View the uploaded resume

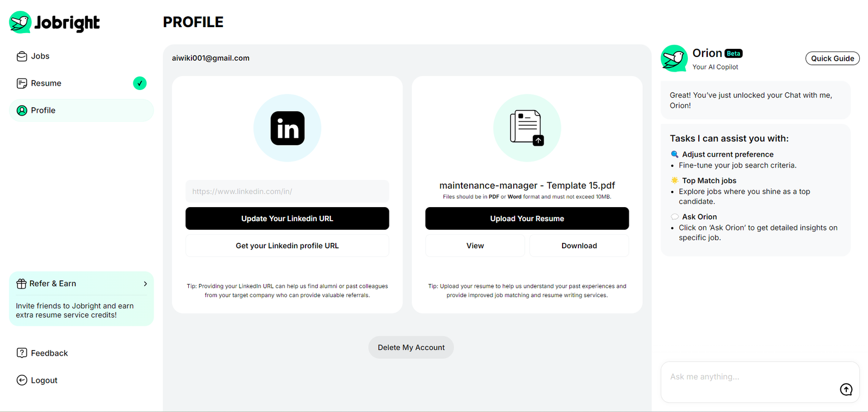[475, 246]
